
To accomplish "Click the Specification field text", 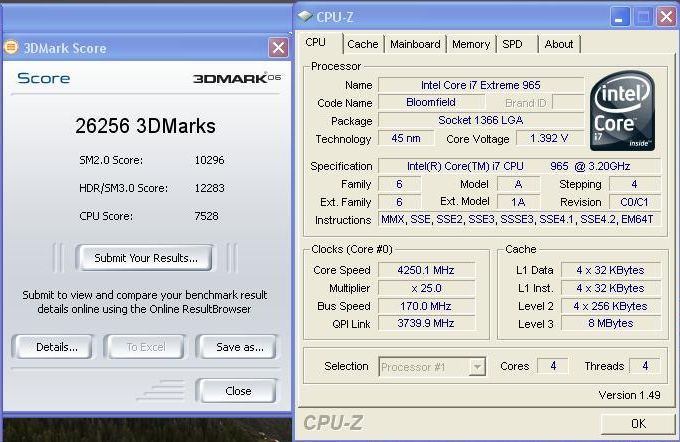I will (x=519, y=166).
